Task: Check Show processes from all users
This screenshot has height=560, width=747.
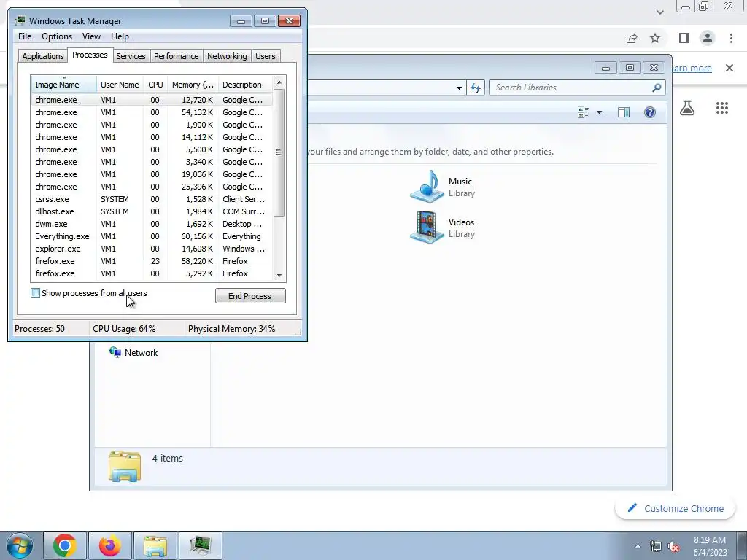Action: point(35,293)
